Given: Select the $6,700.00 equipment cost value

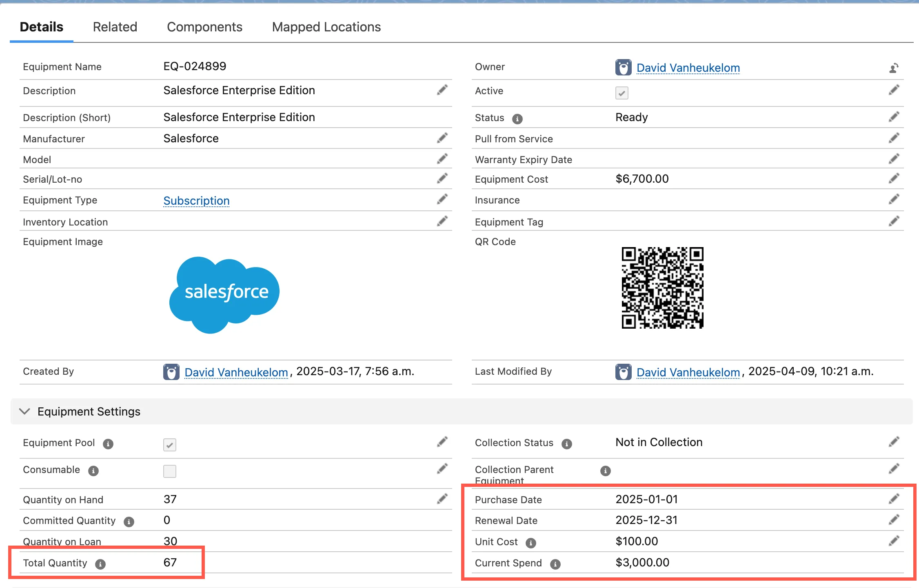Looking at the screenshot, I should click(x=642, y=179).
